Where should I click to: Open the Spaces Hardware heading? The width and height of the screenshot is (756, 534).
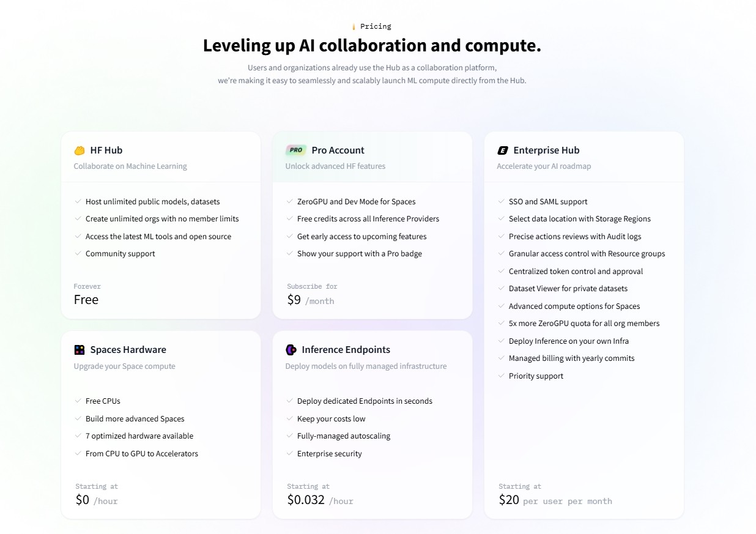pyautogui.click(x=128, y=350)
